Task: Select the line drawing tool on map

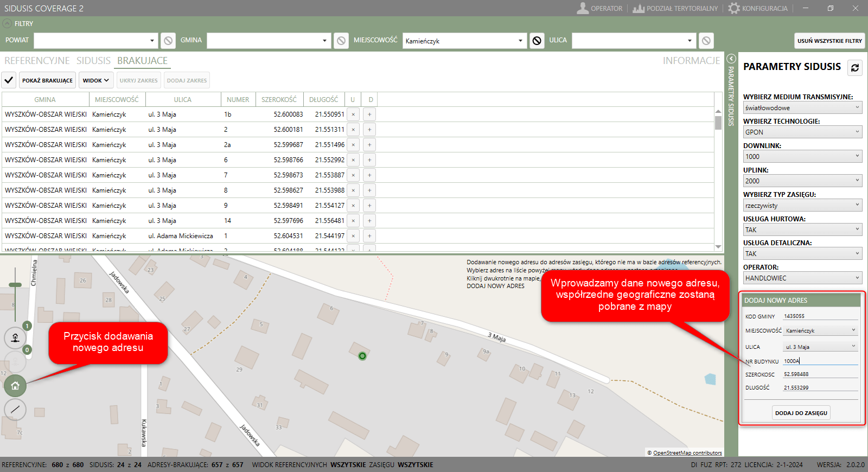Action: [x=15, y=410]
